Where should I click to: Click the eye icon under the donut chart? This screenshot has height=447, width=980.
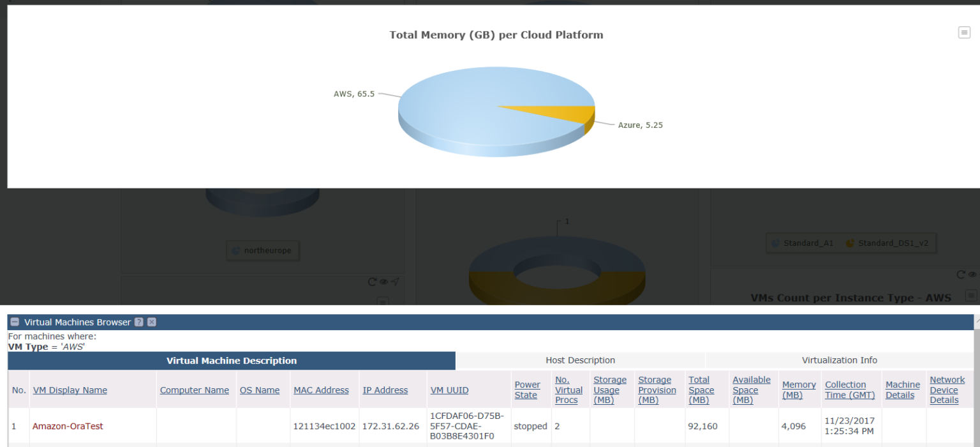coord(383,282)
